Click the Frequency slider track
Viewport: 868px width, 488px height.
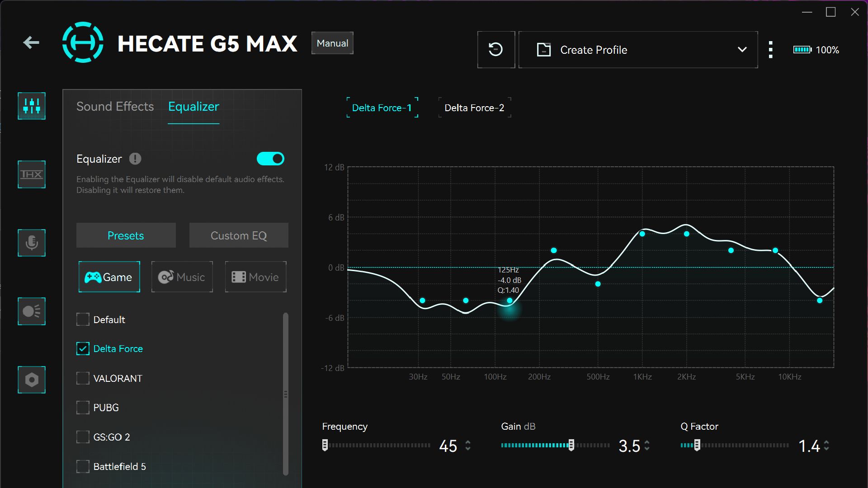coord(377,446)
